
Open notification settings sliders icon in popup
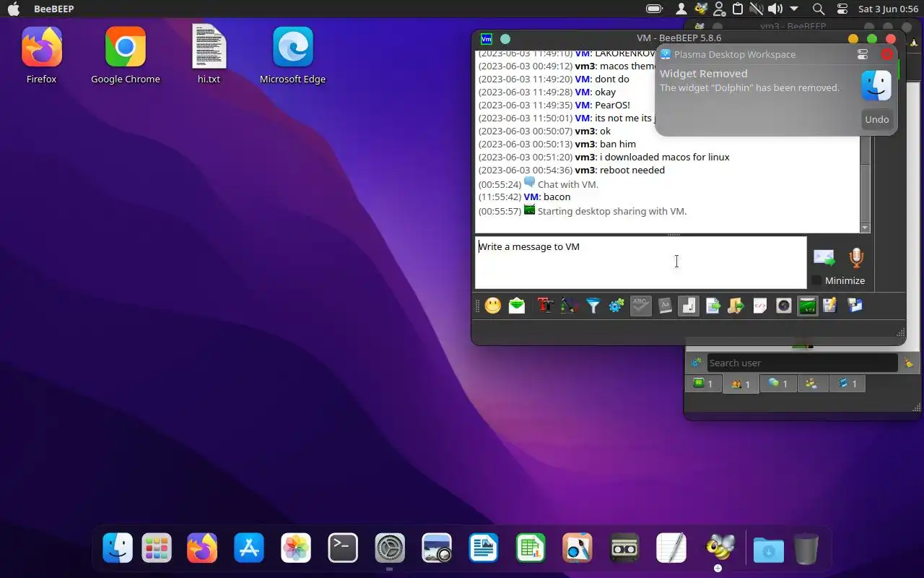click(863, 54)
